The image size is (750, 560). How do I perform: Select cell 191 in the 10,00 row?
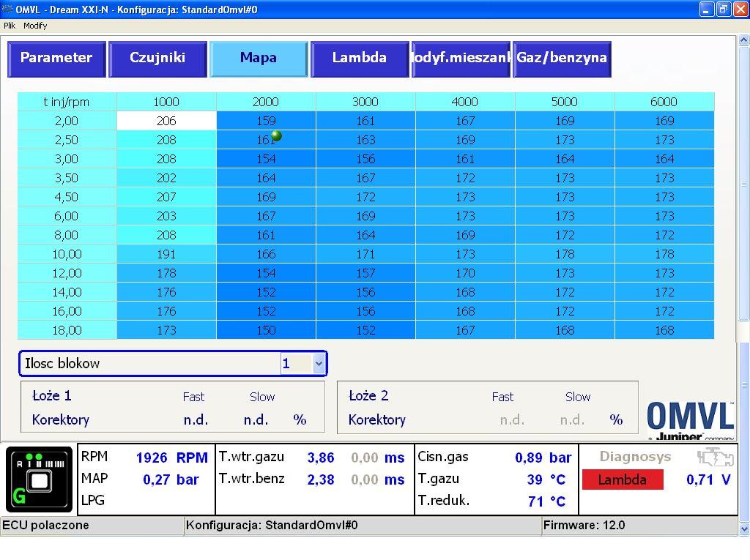coord(166,255)
